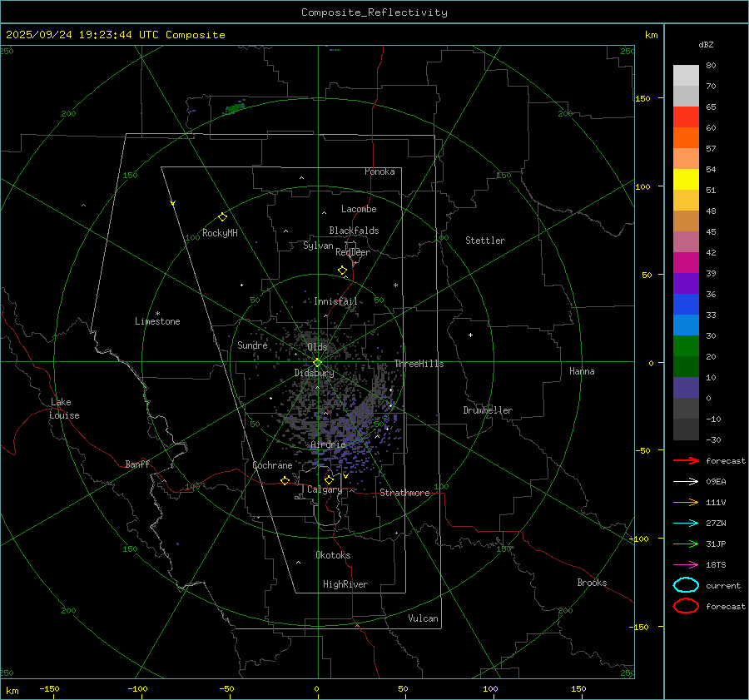
Task: Click the cyan current ellipse icon
Action: pos(686,585)
